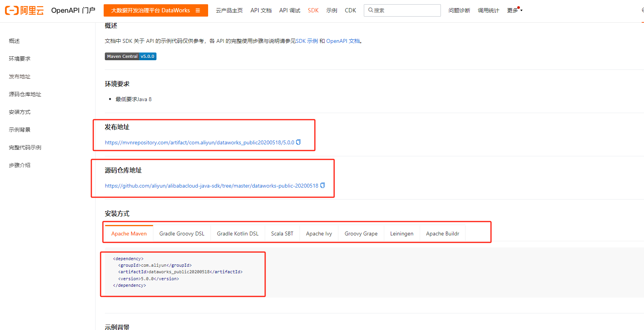The image size is (644, 330).
Task: Open 问题诊断 in the header
Action: click(x=459, y=10)
